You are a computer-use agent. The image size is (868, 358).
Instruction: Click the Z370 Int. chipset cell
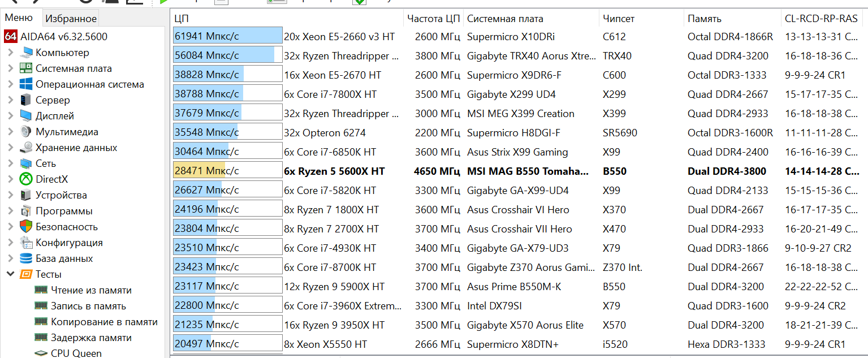click(x=623, y=268)
